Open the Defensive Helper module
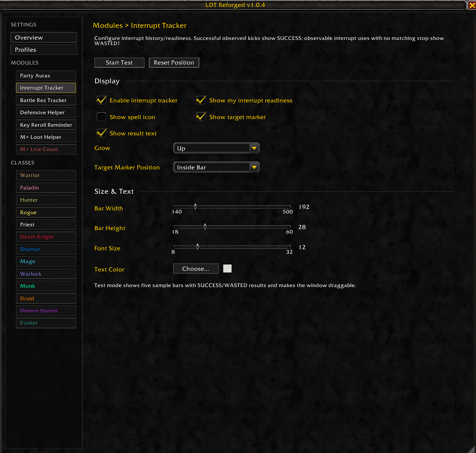The height and width of the screenshot is (453, 476). (x=46, y=112)
